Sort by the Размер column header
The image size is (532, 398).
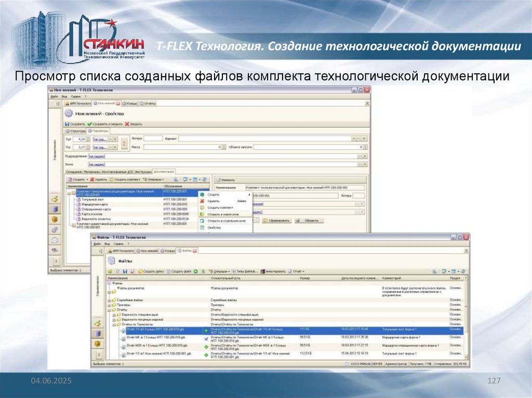point(319,278)
